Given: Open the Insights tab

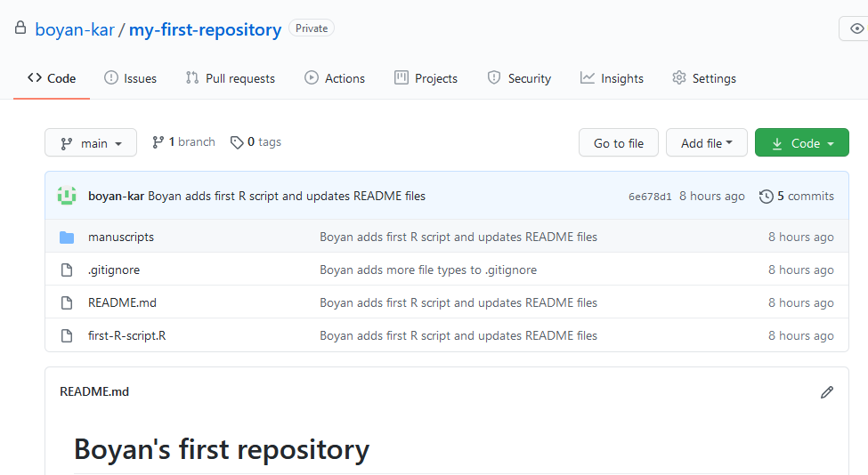Looking at the screenshot, I should [x=612, y=78].
